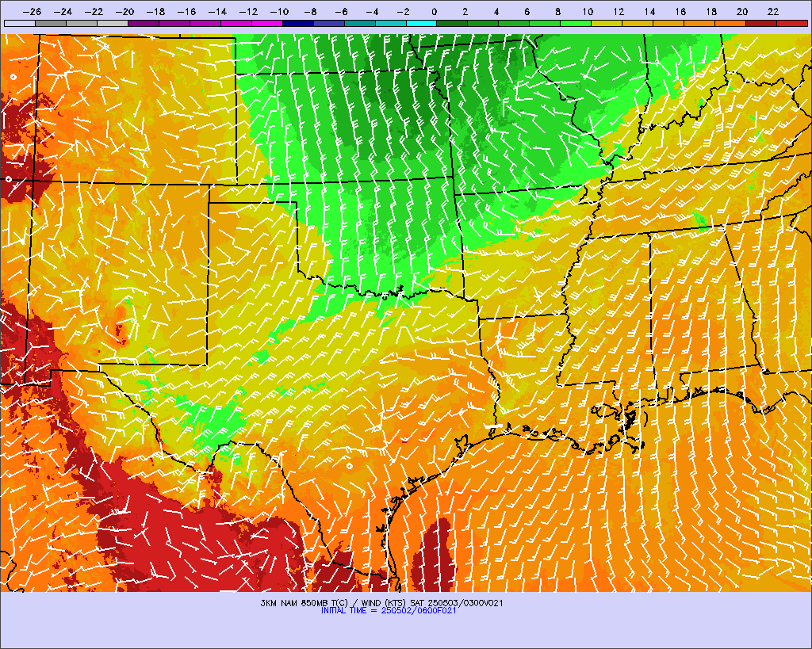Click the -2 scale label

[403, 11]
